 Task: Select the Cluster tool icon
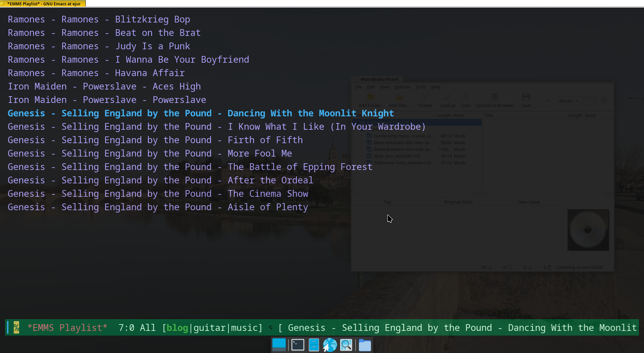[425, 97]
